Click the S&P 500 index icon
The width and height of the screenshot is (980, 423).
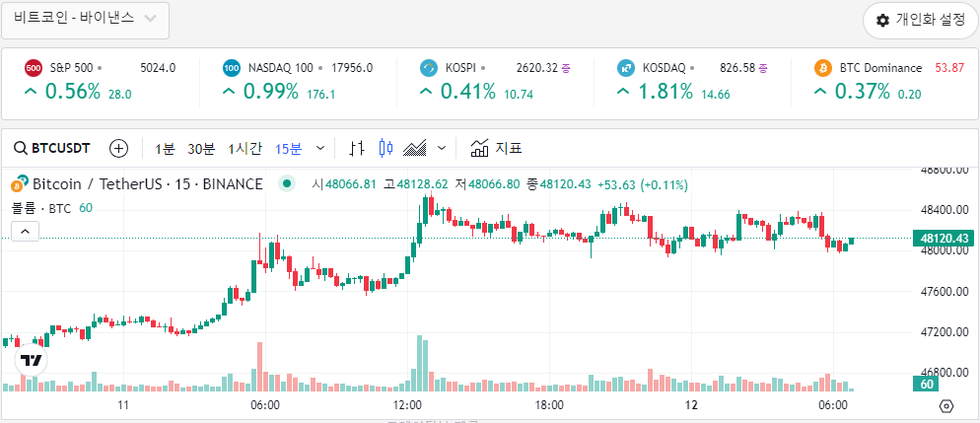point(34,67)
